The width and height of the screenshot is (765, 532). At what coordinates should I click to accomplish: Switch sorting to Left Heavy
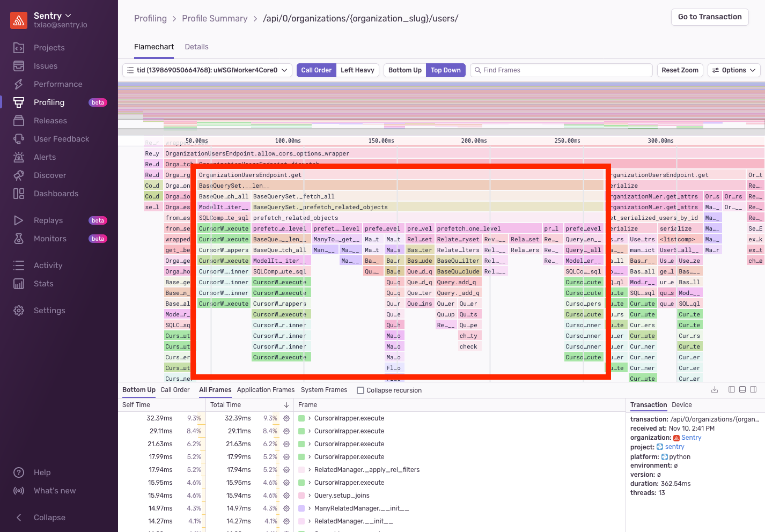pos(357,70)
